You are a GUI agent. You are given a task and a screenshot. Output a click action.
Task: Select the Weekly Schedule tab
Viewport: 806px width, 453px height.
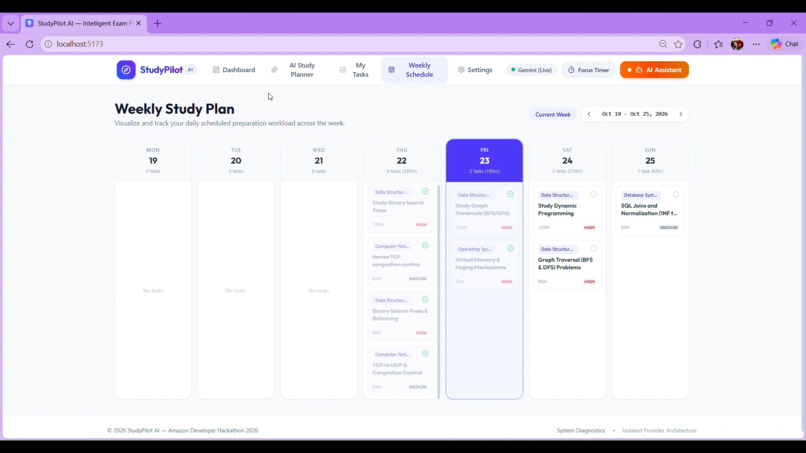click(414, 70)
